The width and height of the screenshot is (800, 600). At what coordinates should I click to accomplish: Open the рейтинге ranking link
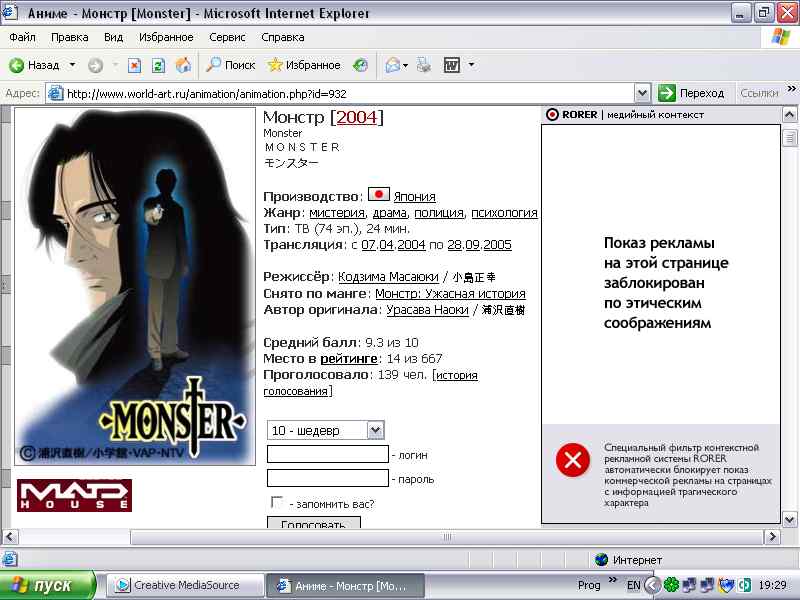348,359
